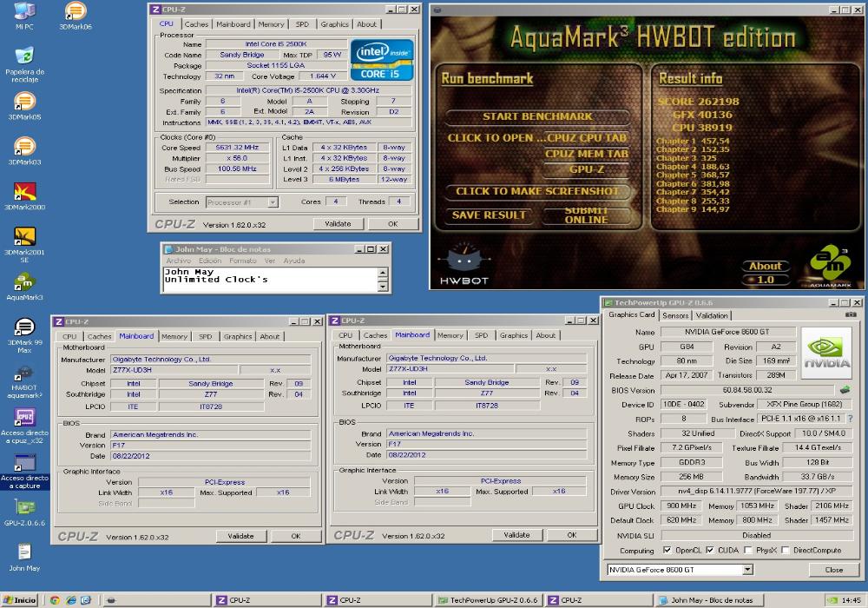Screen dimensions: 868x608
Task: Open the Sensors tab in GPU-Z
Action: click(675, 315)
